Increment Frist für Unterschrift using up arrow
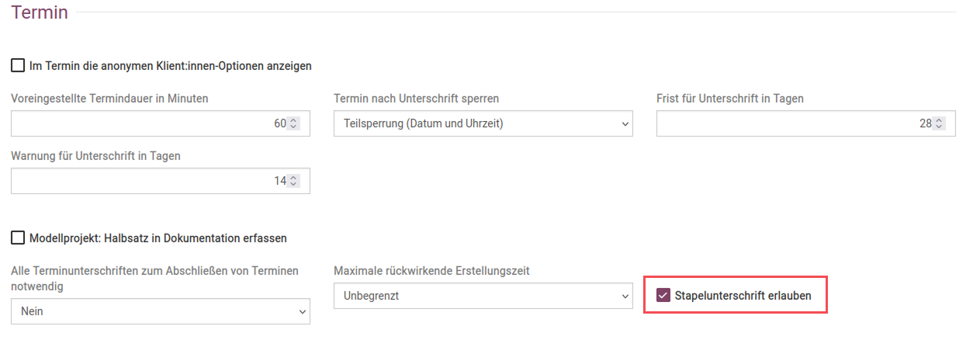The image size is (980, 347). (x=939, y=120)
